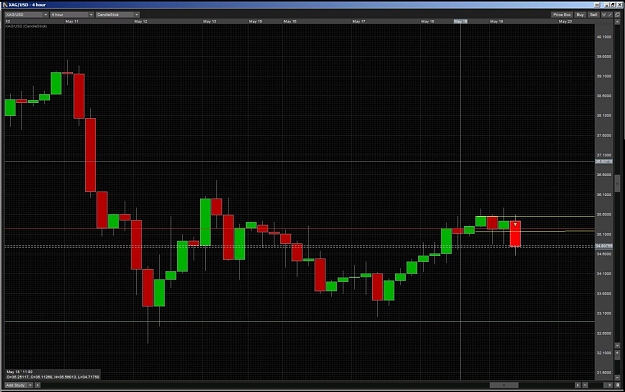Open the XAG/USD symbol dropdown
The width and height of the screenshot is (625, 392).
[26, 15]
